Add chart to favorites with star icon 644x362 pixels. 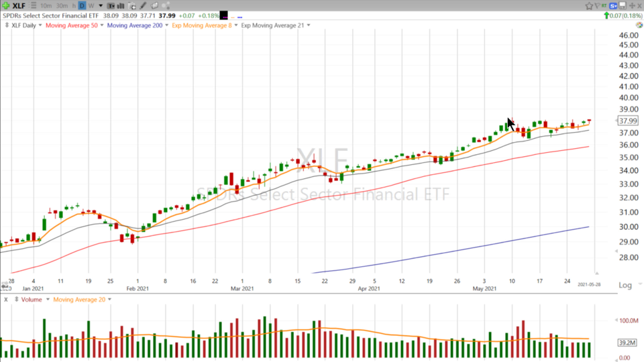click(589, 6)
